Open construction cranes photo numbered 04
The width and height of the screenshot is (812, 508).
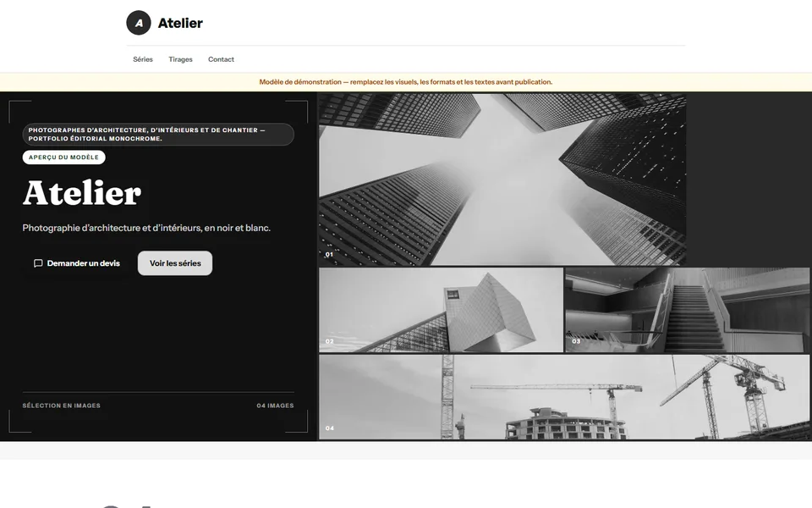pyautogui.click(x=564, y=397)
